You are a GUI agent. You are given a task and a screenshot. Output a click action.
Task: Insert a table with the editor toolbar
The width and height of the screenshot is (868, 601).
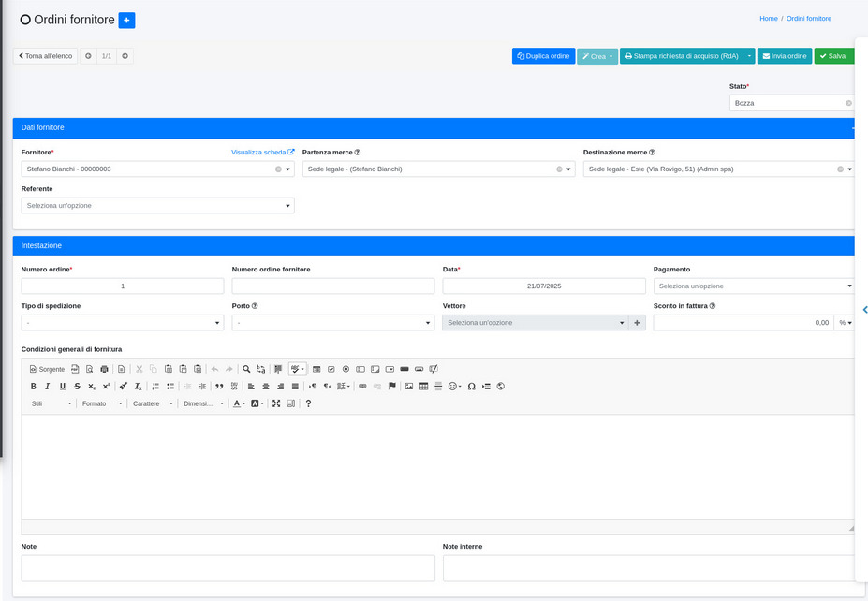(423, 386)
